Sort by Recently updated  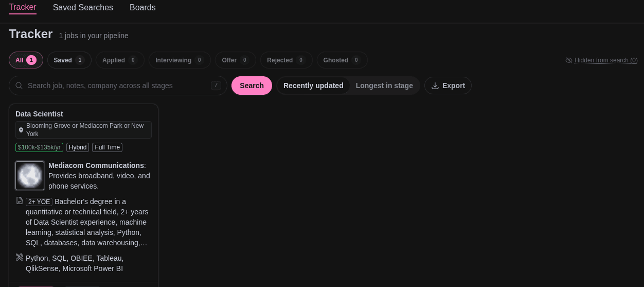313,86
